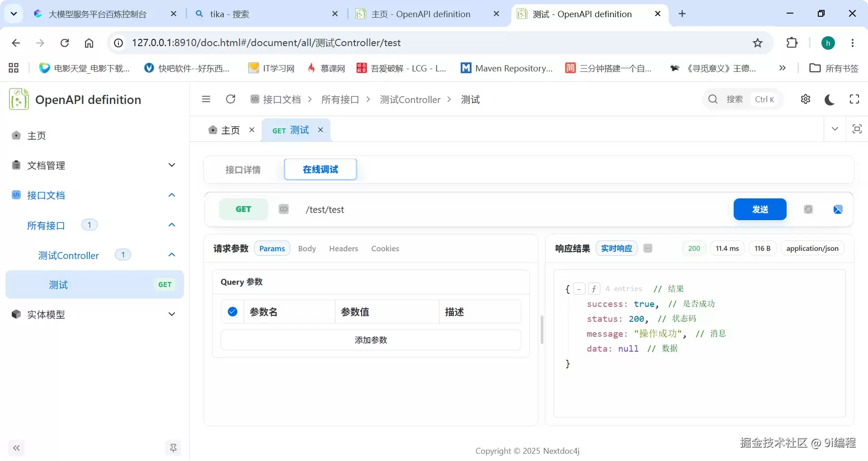Open browser extensions puzzle icon
Screen dimensions: 868x461
[x=792, y=43]
